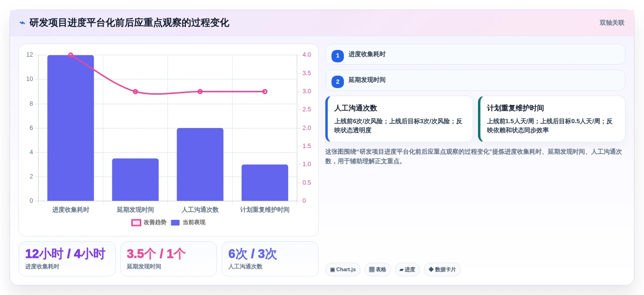Click the chart description paragraph text
Screen dimensions: 644x295
pos(474,157)
